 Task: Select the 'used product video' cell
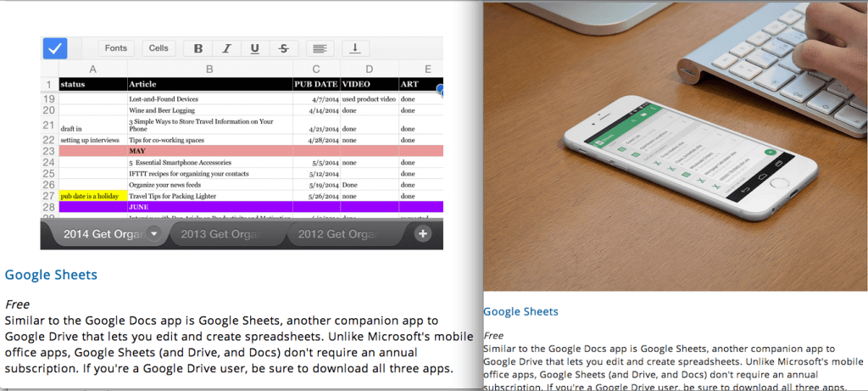pos(370,99)
